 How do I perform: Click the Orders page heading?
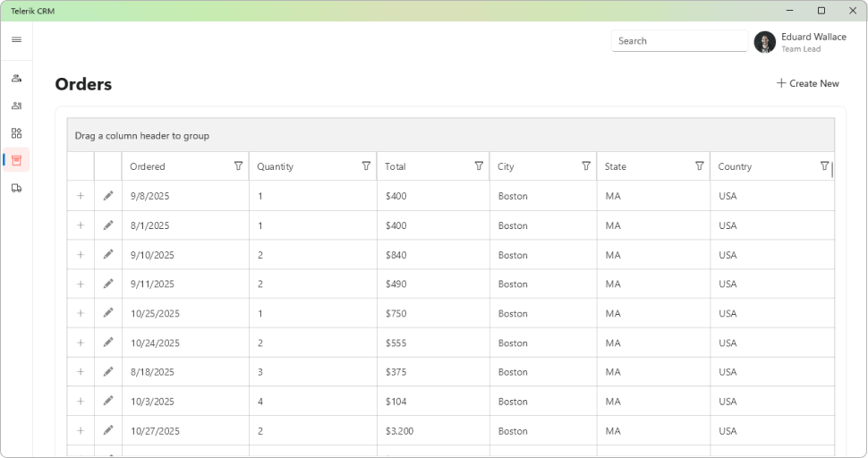point(83,84)
